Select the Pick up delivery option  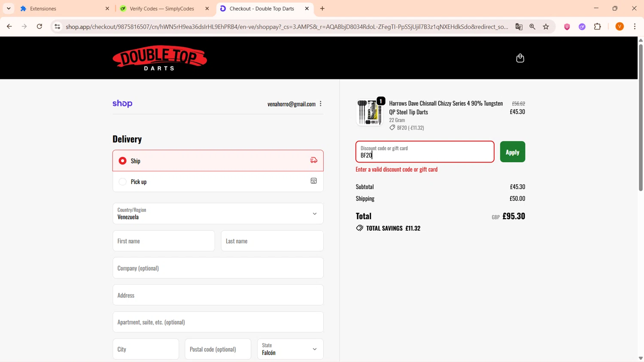point(218,181)
